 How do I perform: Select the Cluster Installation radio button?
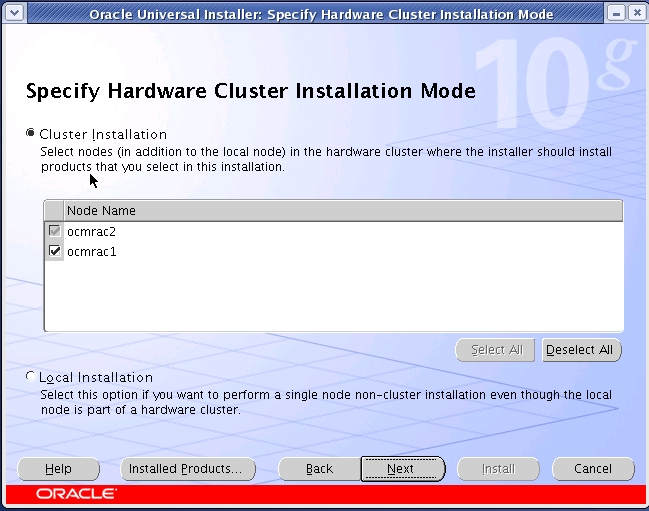click(30, 133)
